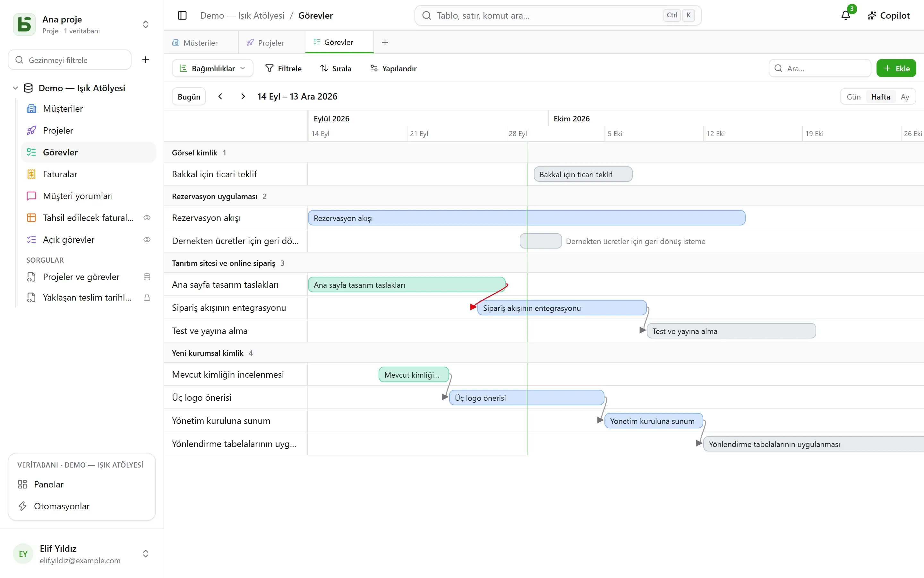This screenshot has height=578, width=924.
Task: Select the Test ve yayına alma bar
Action: point(731,331)
